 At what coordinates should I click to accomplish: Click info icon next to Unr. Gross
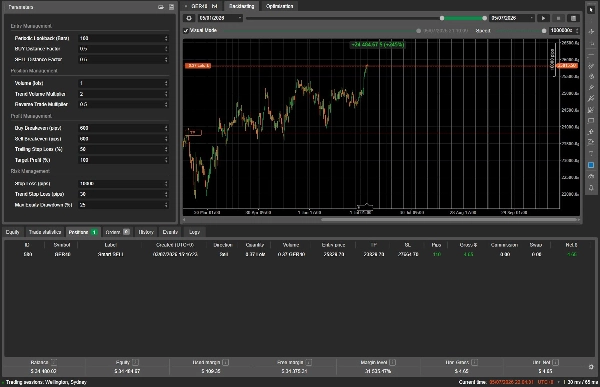pos(474,362)
